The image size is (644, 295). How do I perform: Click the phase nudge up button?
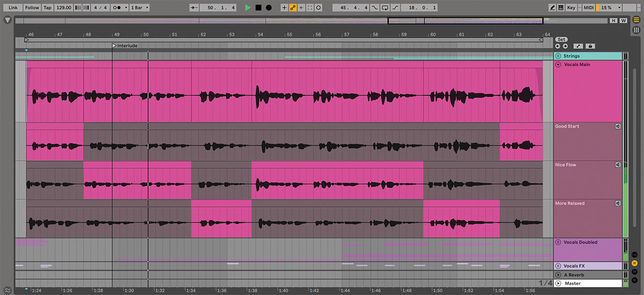pyautogui.click(x=86, y=8)
